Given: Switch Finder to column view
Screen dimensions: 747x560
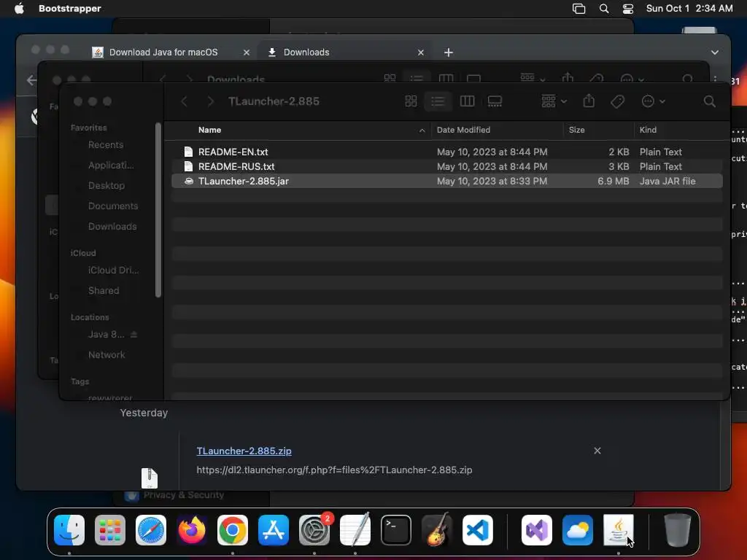Looking at the screenshot, I should pyautogui.click(x=467, y=101).
